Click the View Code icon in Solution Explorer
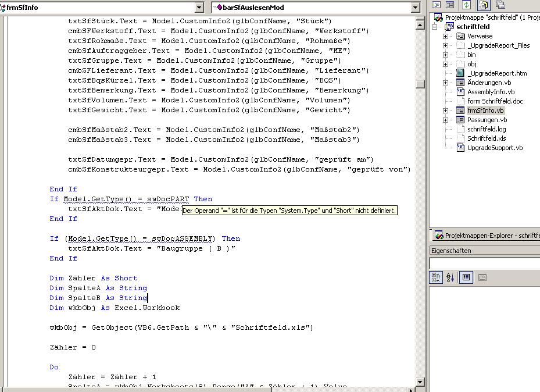This screenshot has width=540, height=392. pyautogui.click(x=437, y=5)
